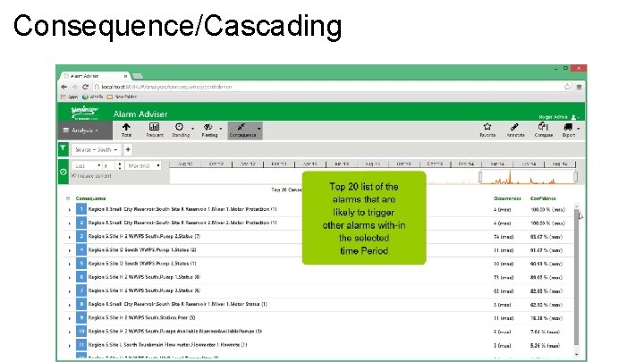Viewport: 644px width, 362px height.
Task: Open the Month(s) unit dropdown
Action: pos(143,165)
